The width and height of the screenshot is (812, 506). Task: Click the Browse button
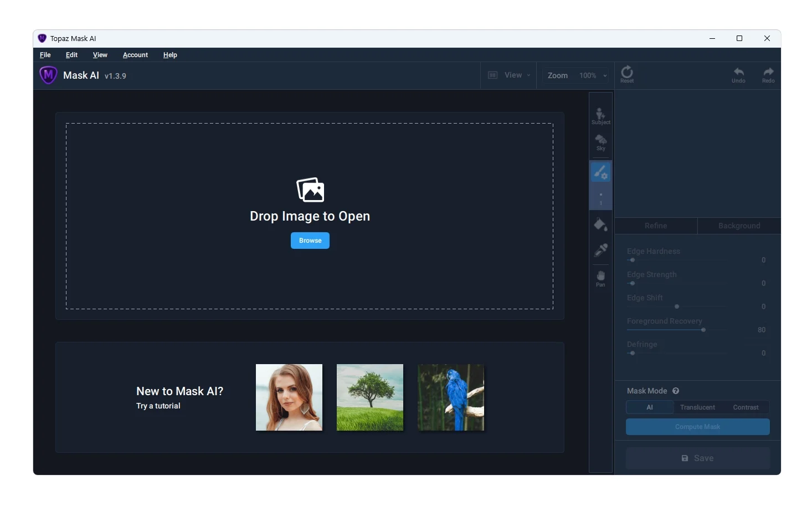(310, 241)
